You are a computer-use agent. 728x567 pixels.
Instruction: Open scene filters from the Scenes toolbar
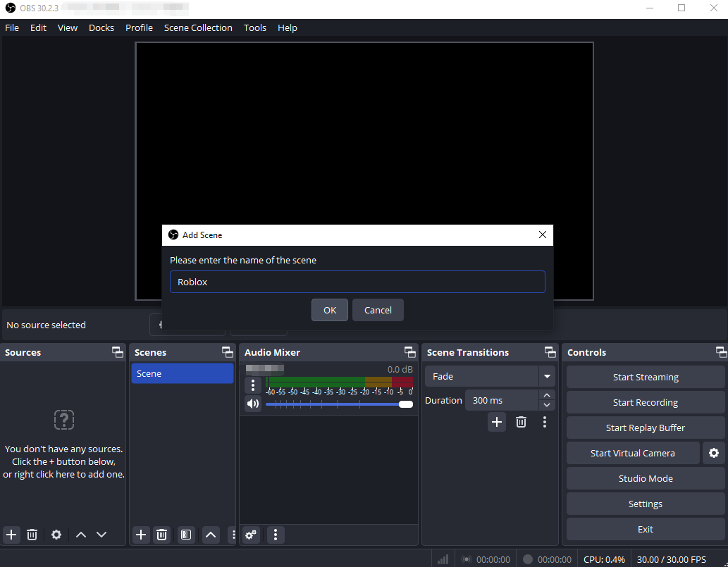(x=186, y=535)
